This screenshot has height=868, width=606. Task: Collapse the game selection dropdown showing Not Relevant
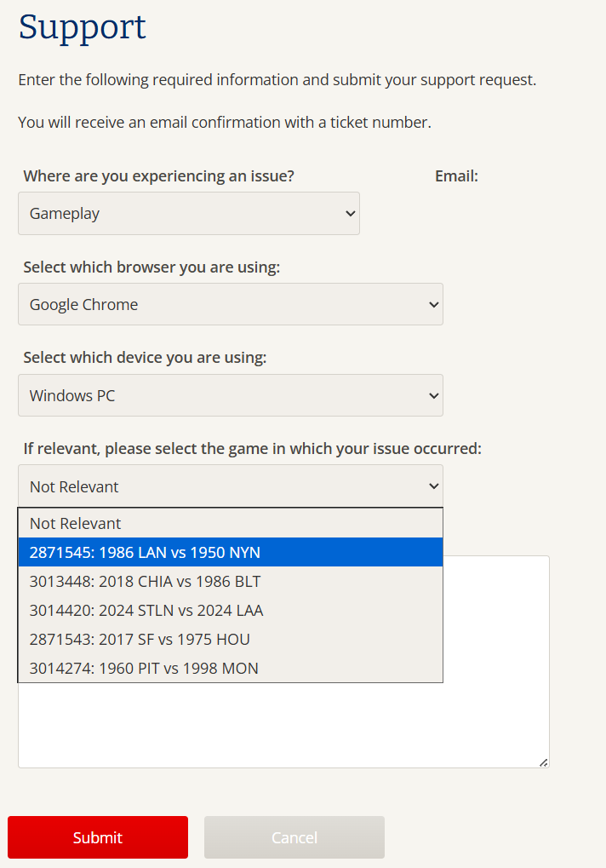pos(230,486)
